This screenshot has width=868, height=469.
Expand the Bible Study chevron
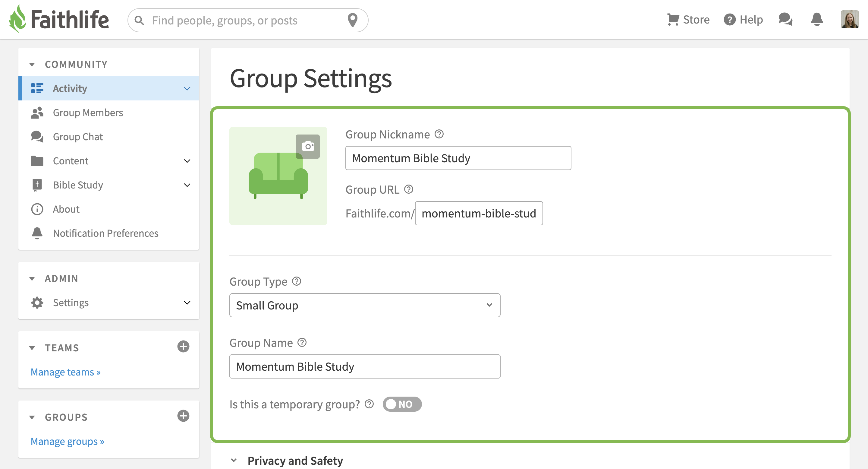[x=187, y=185]
